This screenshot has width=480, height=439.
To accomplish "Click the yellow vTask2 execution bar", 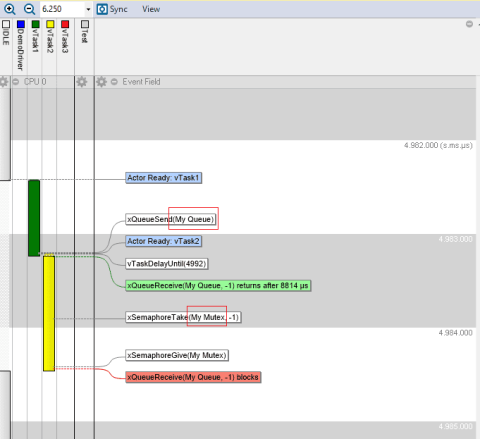I will pyautogui.click(x=49, y=313).
